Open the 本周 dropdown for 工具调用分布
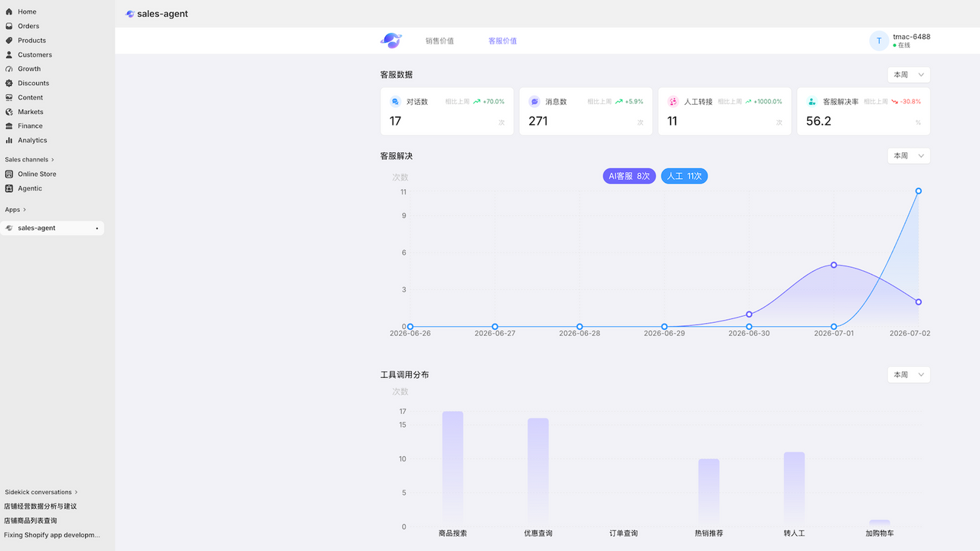Viewport: 980px width, 551px height. tap(909, 375)
